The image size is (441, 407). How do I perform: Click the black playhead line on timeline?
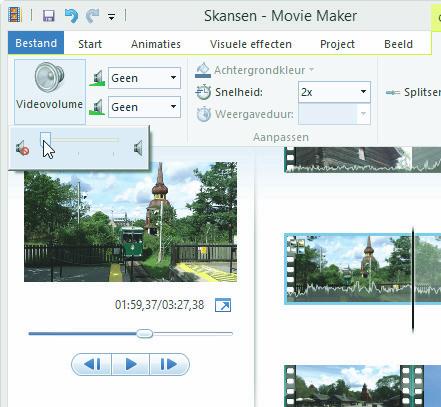pyautogui.click(x=413, y=279)
